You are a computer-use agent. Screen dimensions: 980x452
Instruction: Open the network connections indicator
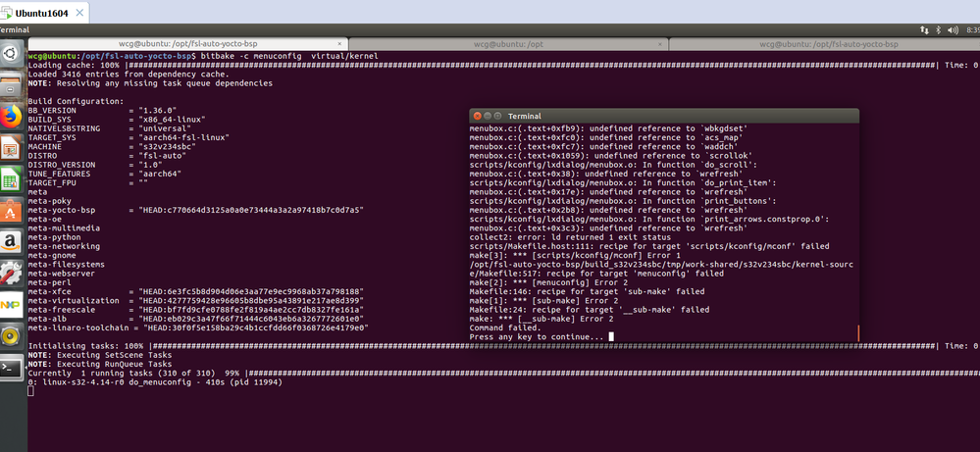tap(924, 29)
